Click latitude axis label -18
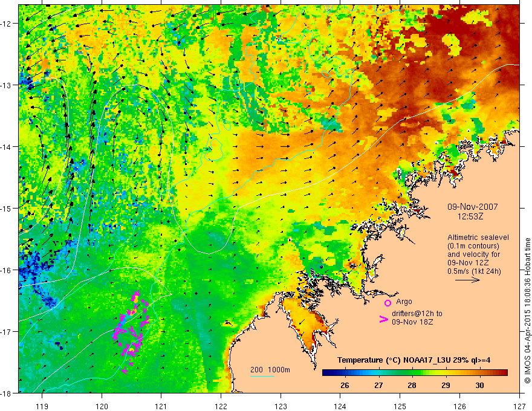Viewport: 532px width, 411px height. [7, 393]
